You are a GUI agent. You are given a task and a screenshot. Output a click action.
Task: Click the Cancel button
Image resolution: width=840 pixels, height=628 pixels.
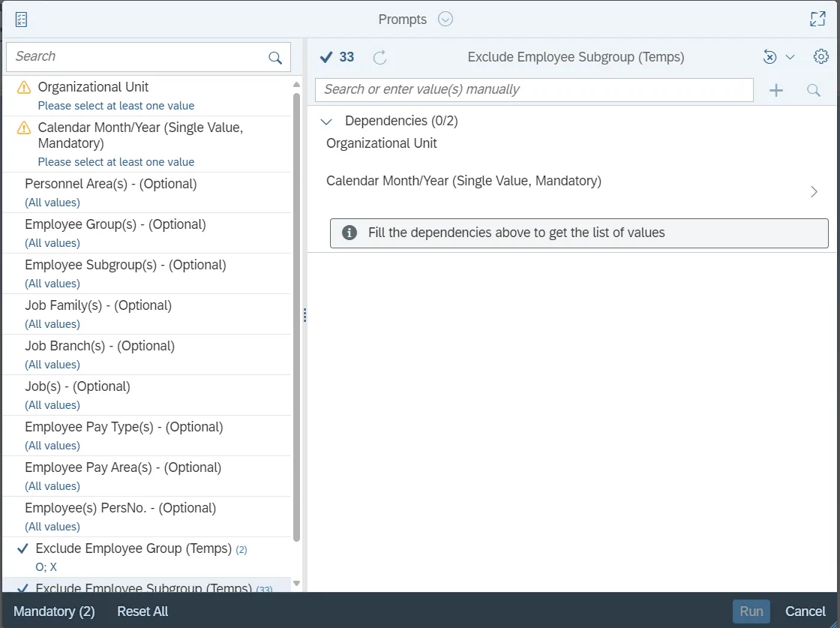pyautogui.click(x=805, y=611)
